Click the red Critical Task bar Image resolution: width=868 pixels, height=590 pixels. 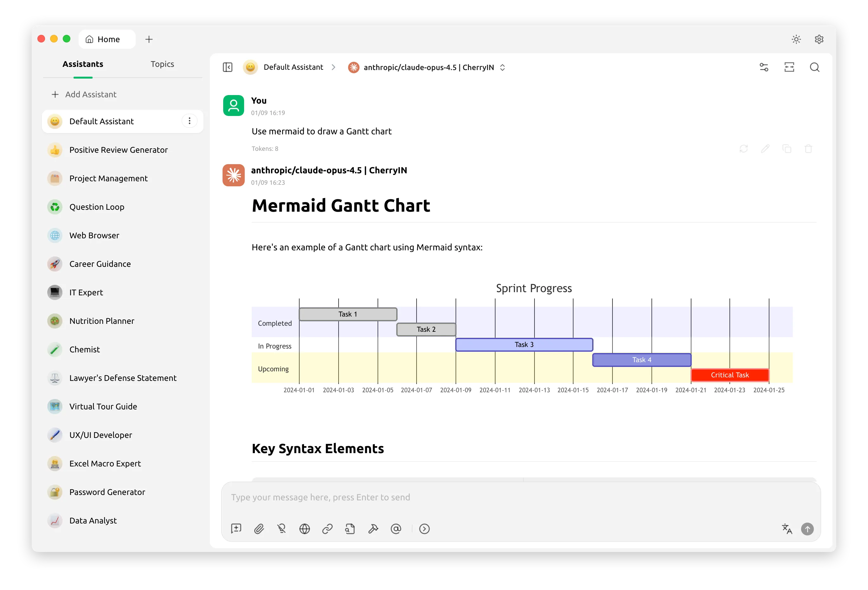[729, 375]
